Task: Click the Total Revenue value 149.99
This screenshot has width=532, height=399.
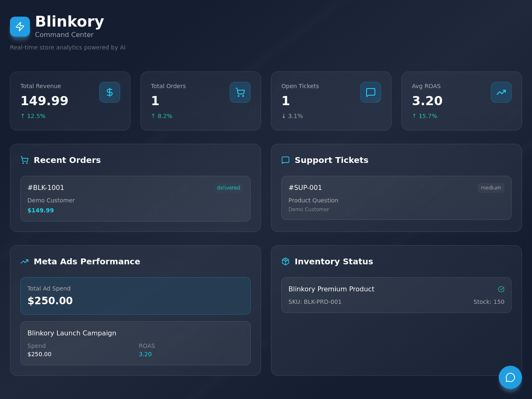Action: tap(44, 101)
